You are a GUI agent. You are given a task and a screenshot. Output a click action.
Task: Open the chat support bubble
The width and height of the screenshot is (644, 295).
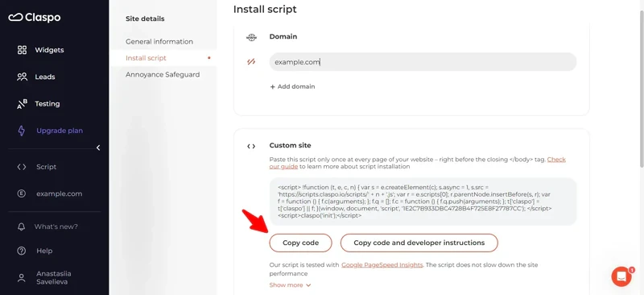(621, 276)
